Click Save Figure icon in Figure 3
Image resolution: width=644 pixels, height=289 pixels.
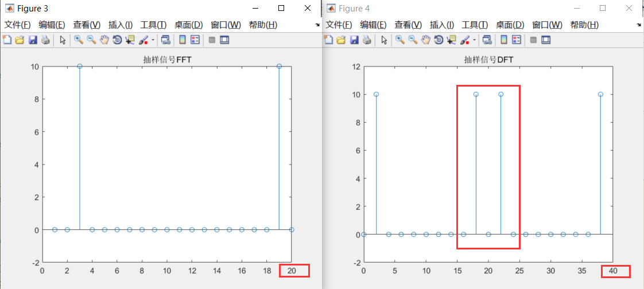33,40
